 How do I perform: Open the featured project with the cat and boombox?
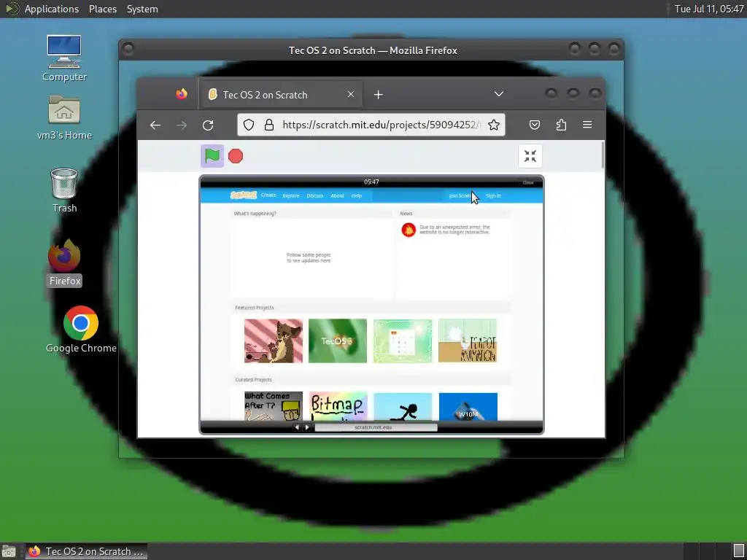[274, 341]
